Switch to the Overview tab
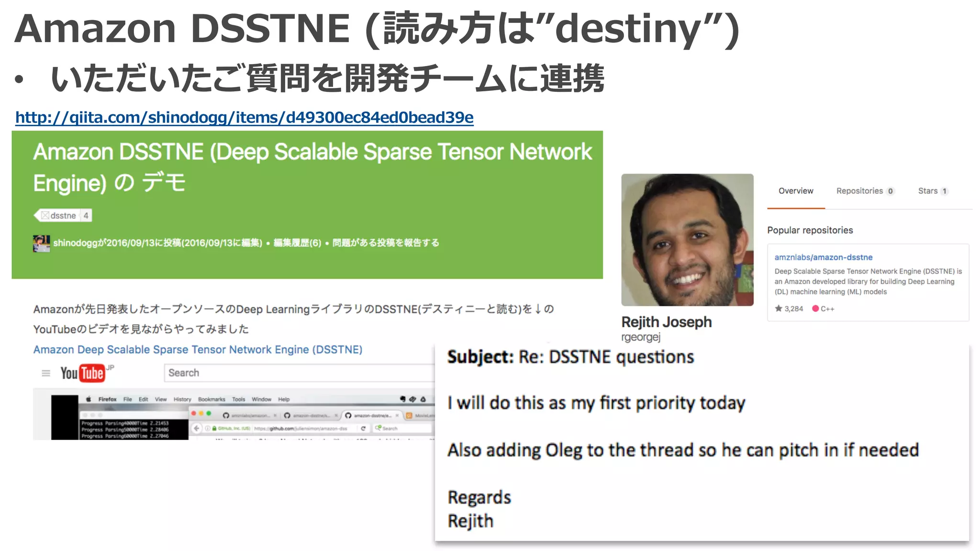 795,191
